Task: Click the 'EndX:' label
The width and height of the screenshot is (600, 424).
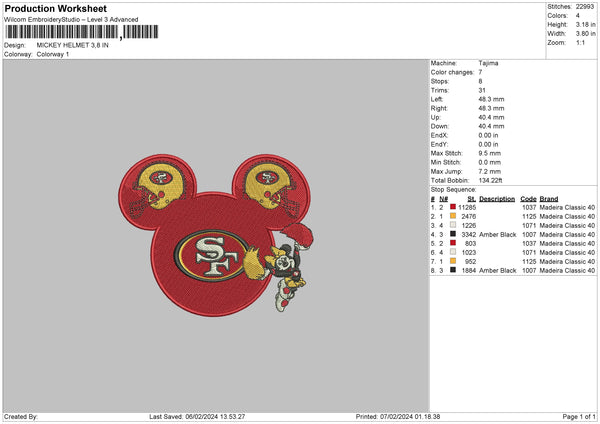Action: pyautogui.click(x=439, y=135)
